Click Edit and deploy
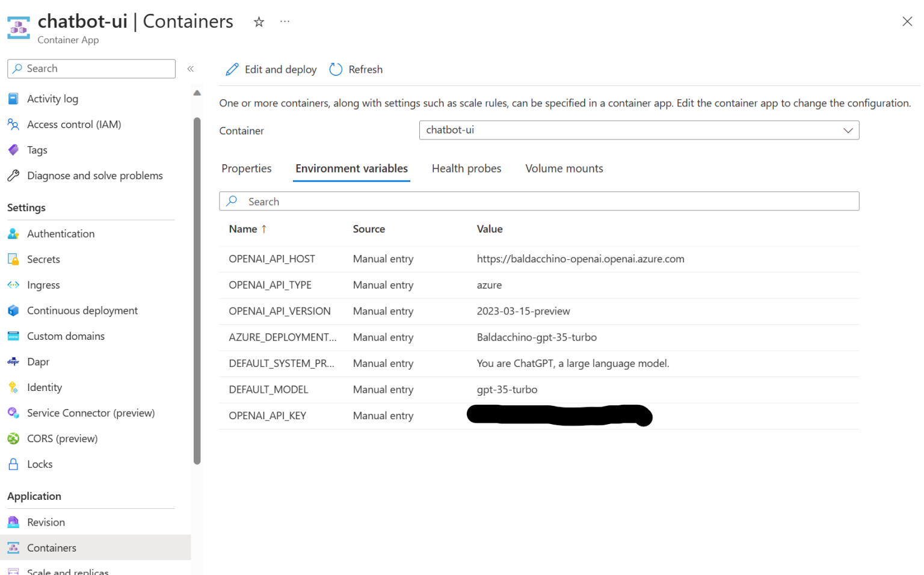 [x=270, y=69]
